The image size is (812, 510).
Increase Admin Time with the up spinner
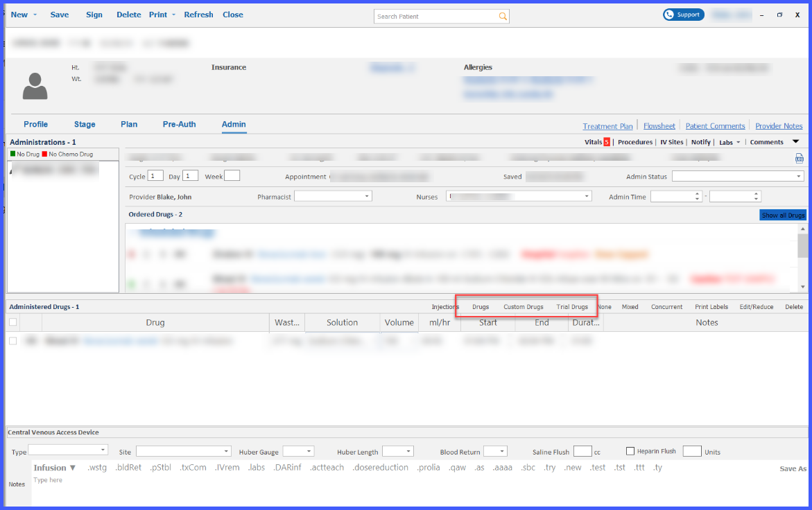click(x=697, y=194)
